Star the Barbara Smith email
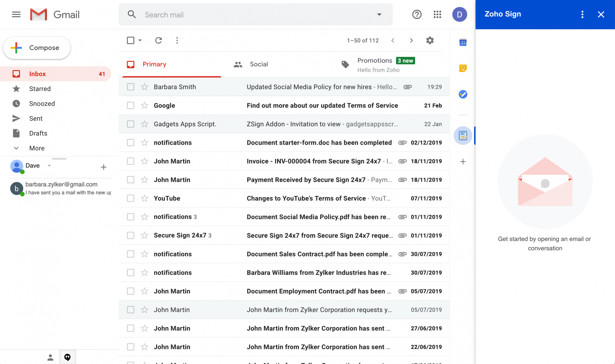615x364 pixels. click(x=145, y=87)
